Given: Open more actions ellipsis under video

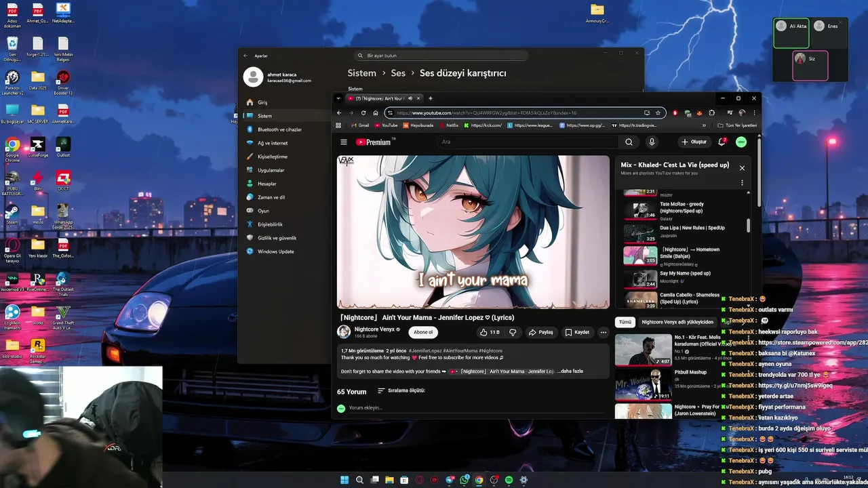Looking at the screenshot, I should tap(603, 332).
